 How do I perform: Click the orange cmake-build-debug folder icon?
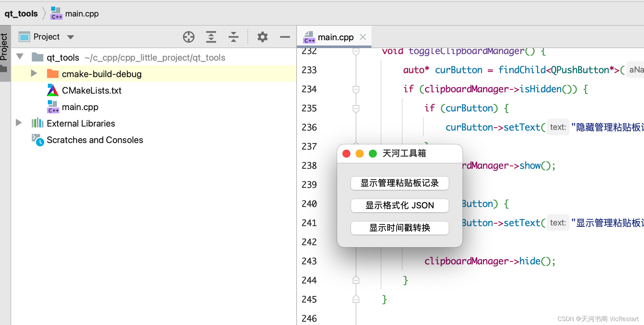click(53, 74)
